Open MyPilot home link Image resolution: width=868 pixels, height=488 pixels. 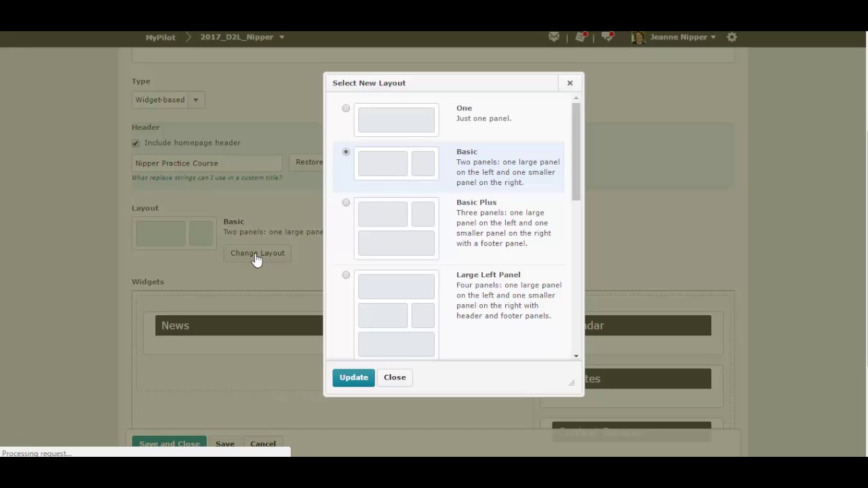pyautogui.click(x=161, y=37)
